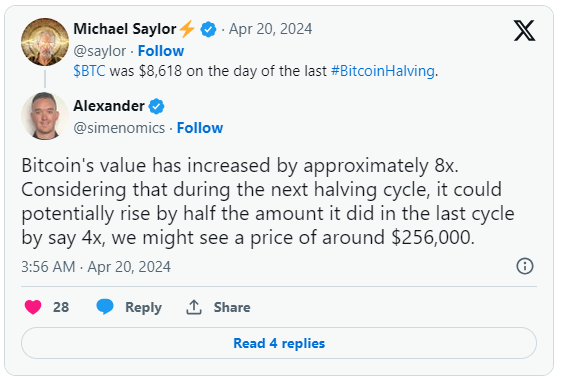Open the X logo in the corner
565x380 pixels.
pyautogui.click(x=524, y=31)
